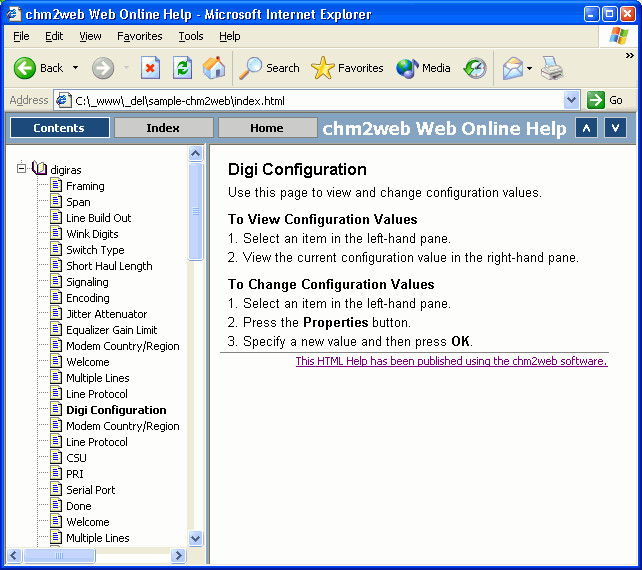Screen dimensions: 642x570
Task: Click the tree vertical scrollbar thumb
Action: coord(196,211)
